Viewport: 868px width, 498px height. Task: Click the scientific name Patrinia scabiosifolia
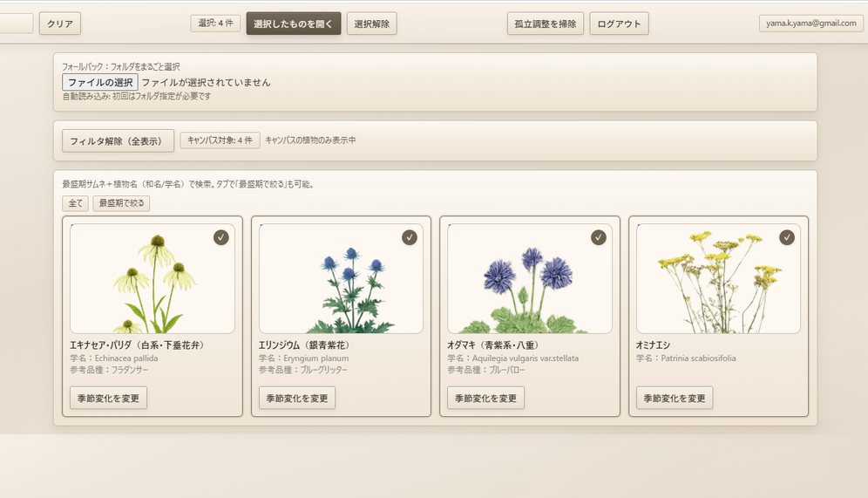pyautogui.click(x=699, y=358)
